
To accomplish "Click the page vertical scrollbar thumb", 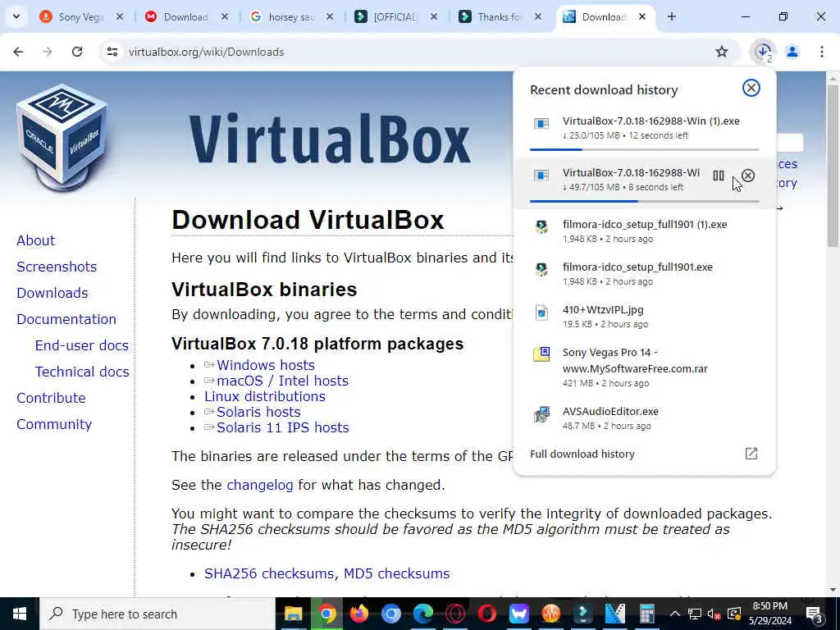I will point(833,165).
